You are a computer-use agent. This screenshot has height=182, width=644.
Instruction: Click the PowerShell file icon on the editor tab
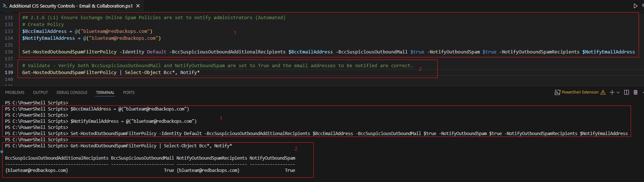coord(5,6)
